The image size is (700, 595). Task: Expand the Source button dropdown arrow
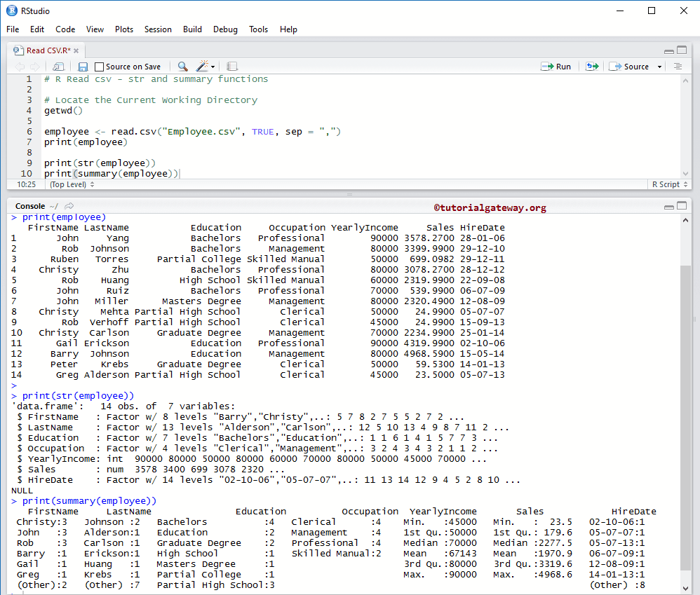point(659,67)
